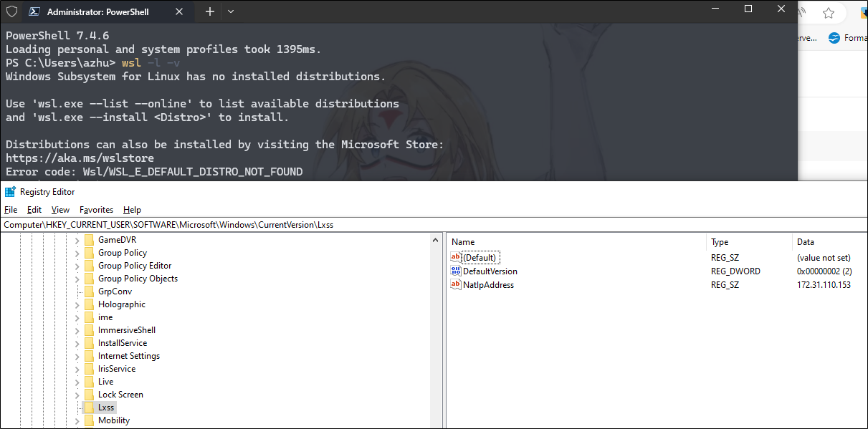
Task: Expand the Live key
Action: pos(77,382)
